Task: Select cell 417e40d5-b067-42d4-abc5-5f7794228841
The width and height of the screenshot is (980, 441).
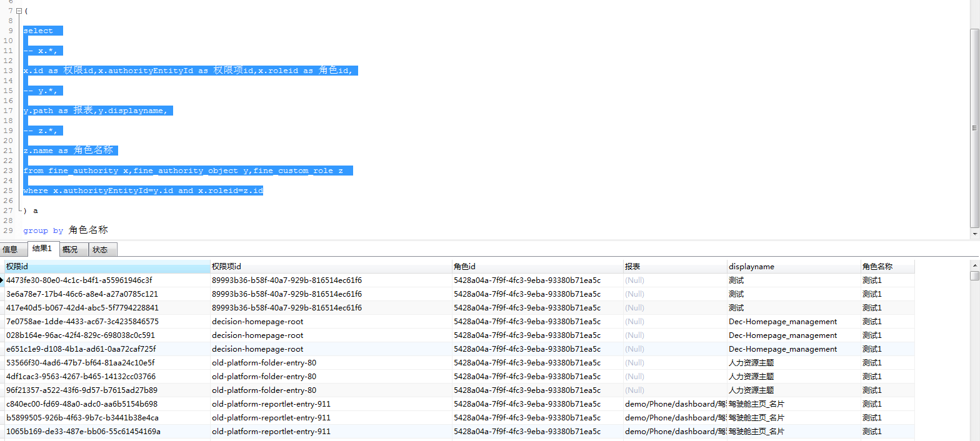Action: [x=107, y=308]
